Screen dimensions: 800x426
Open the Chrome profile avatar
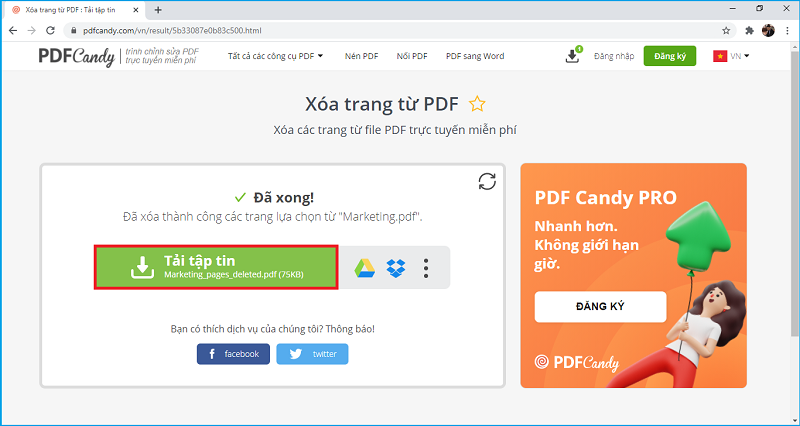pyautogui.click(x=768, y=31)
